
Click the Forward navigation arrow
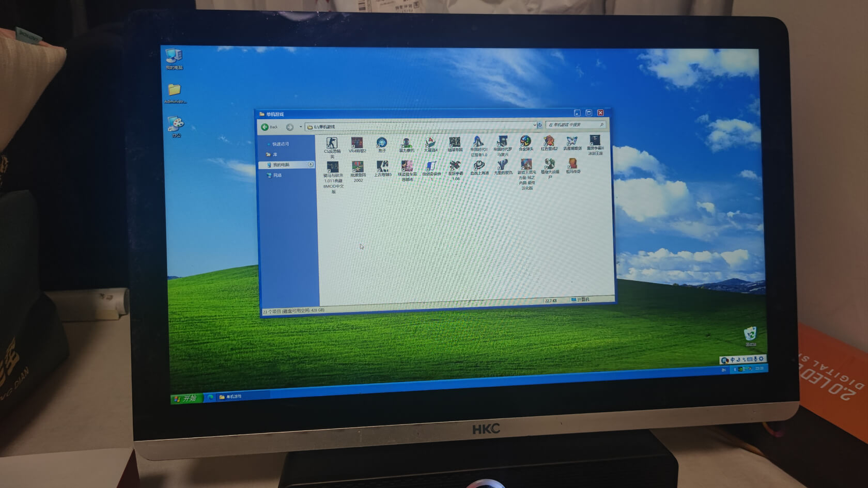click(290, 127)
